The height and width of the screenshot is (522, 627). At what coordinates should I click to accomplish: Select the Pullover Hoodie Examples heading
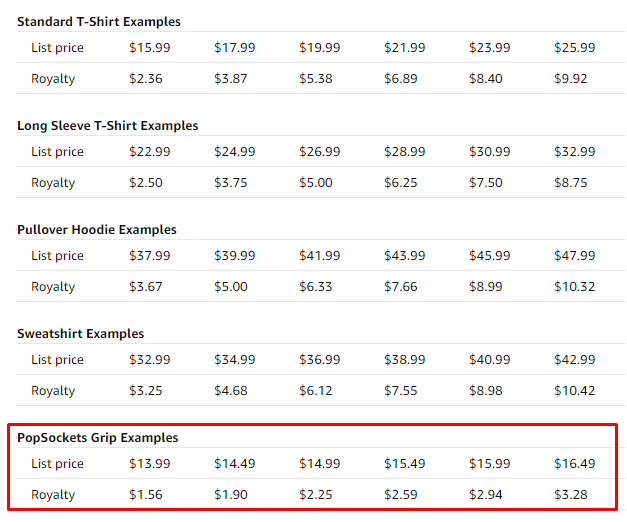coord(97,230)
